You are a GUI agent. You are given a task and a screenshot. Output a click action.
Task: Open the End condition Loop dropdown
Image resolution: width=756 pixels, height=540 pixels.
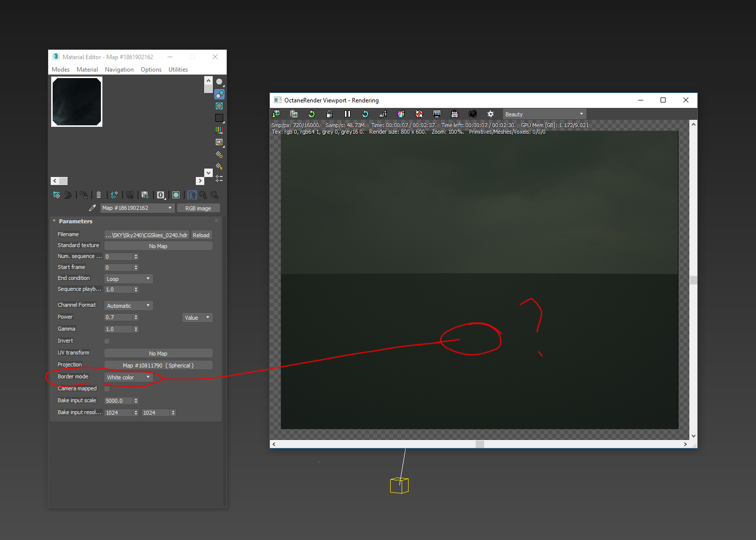click(x=129, y=279)
